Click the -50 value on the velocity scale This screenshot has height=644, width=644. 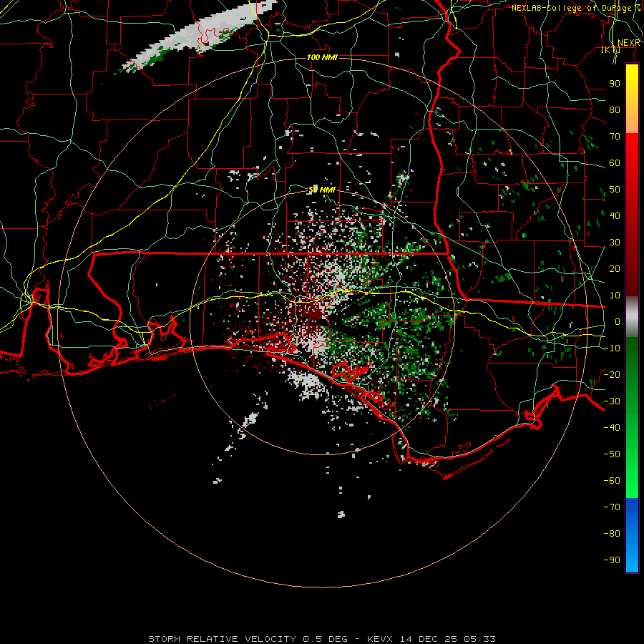(612, 454)
